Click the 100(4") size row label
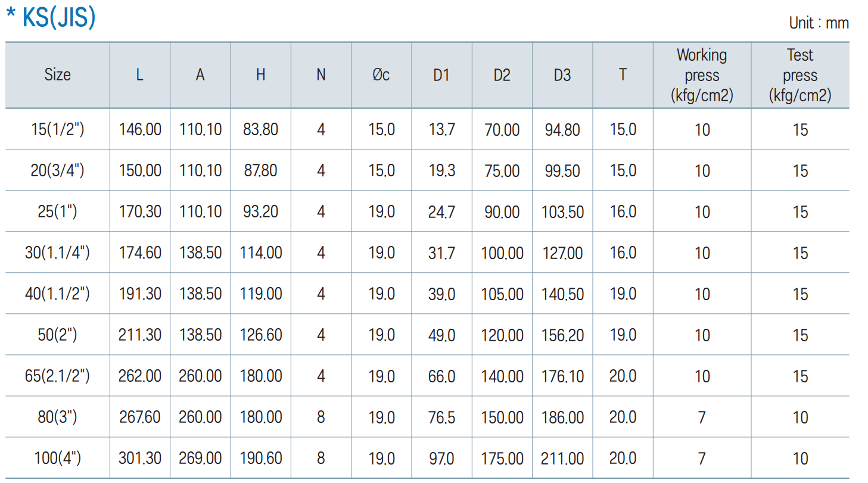This screenshot has width=868, height=483. 57,458
